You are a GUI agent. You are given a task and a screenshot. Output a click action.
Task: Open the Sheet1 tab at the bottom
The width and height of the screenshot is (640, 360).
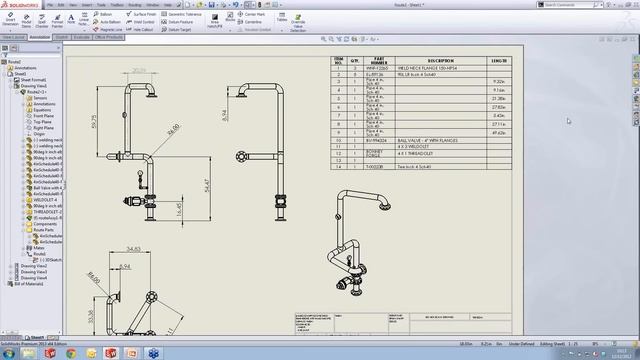click(x=34, y=338)
